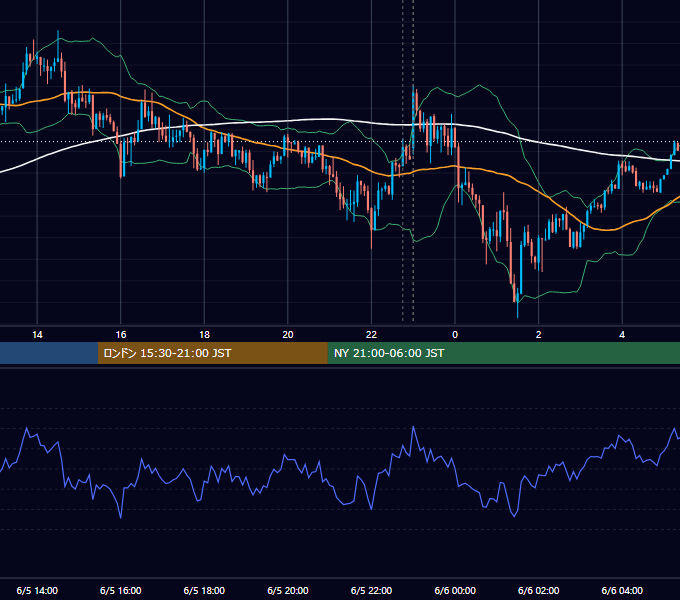Click the 6/6 00:00 date label
Viewport: 680px width, 600px height.
pyautogui.click(x=455, y=590)
